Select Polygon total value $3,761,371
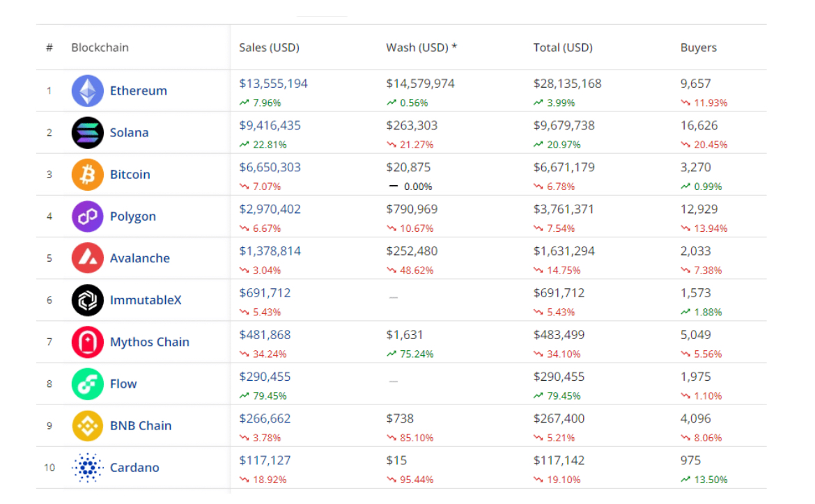 click(564, 210)
